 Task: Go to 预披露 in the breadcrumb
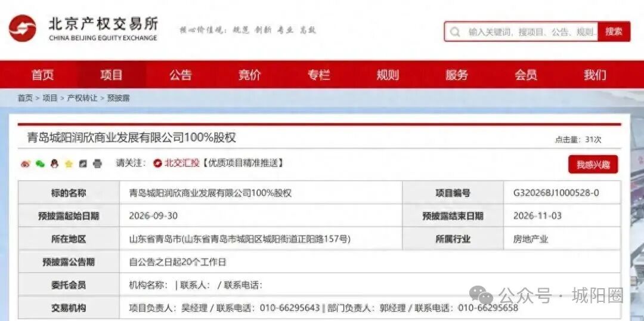pos(118,98)
